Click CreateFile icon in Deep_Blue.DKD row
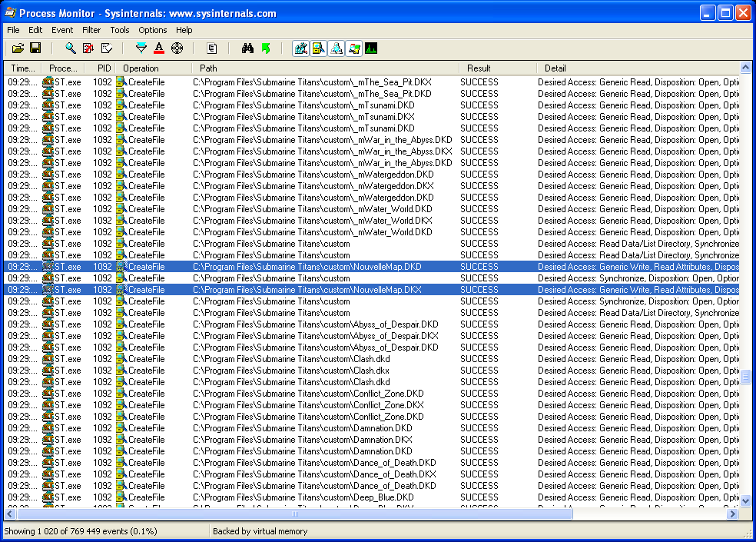 [x=121, y=497]
